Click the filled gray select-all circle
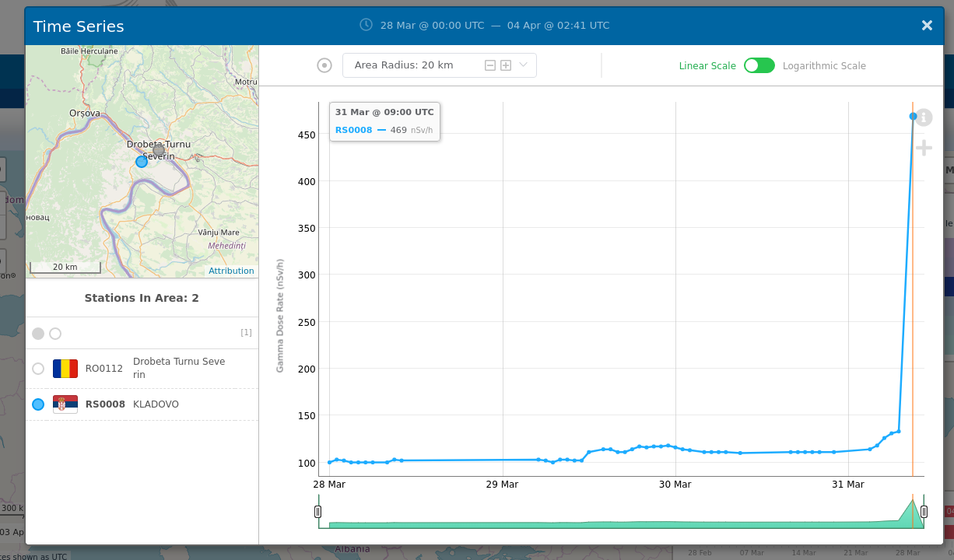This screenshot has height=560, width=954. pyautogui.click(x=38, y=334)
